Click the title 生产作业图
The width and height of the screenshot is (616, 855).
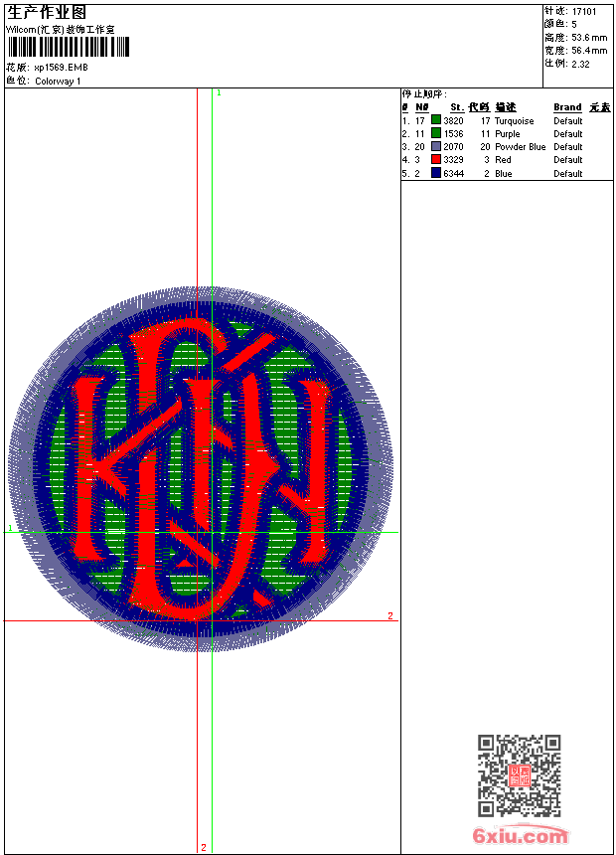pyautogui.click(x=47, y=13)
